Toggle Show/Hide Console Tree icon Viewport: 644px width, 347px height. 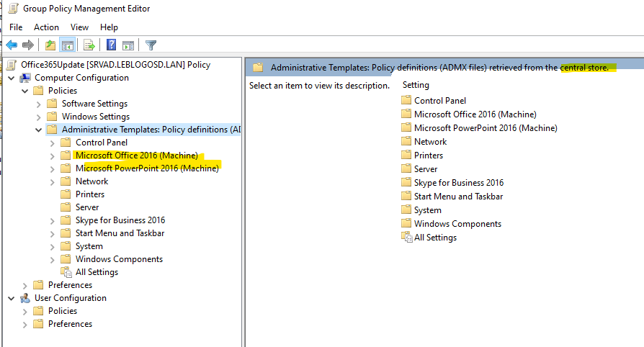click(x=68, y=45)
